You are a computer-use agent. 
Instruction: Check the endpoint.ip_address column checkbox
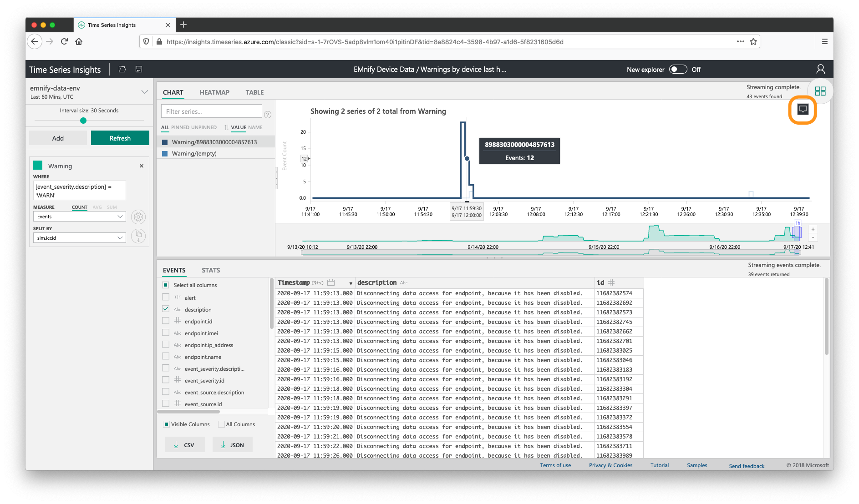(x=166, y=344)
